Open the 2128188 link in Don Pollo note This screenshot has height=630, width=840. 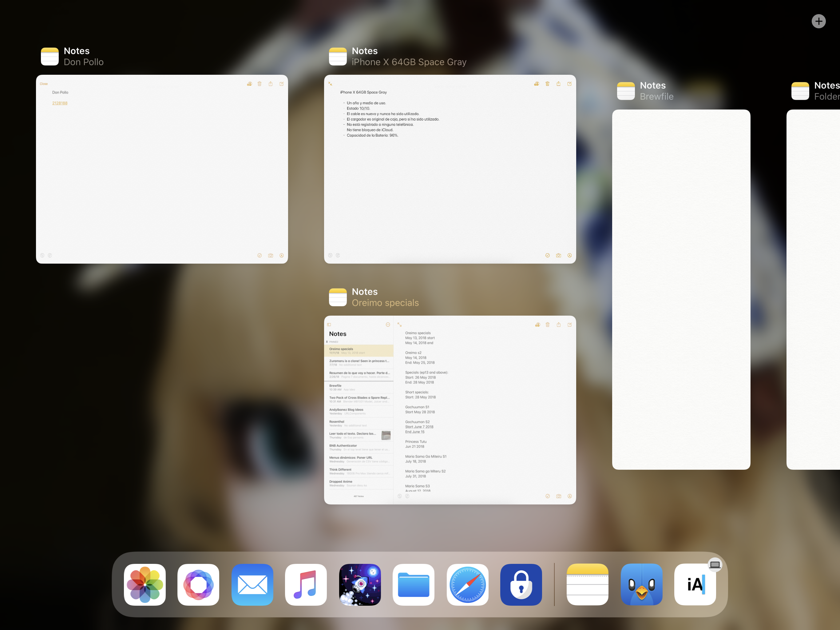(60, 103)
